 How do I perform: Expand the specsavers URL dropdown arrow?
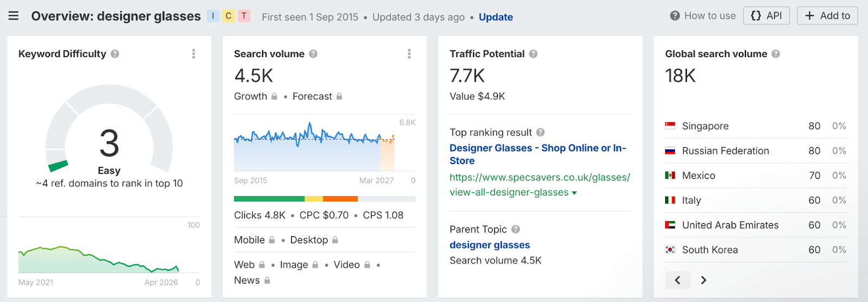tap(575, 193)
